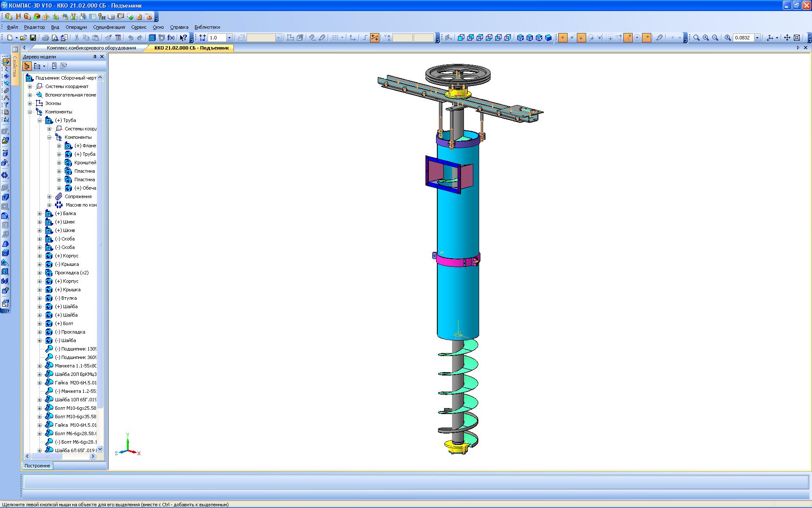Click Fit all zoom-to-extents icon
This screenshot has width=812, height=508.
pyautogui.click(x=797, y=38)
